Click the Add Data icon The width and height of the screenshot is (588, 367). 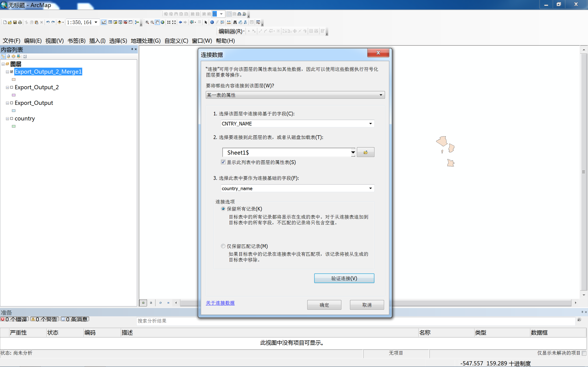tap(59, 22)
